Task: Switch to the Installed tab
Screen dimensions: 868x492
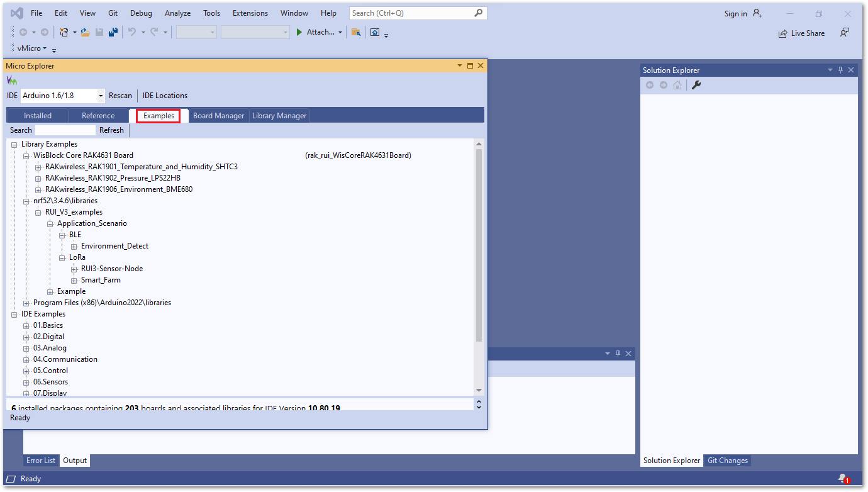Action: point(38,116)
